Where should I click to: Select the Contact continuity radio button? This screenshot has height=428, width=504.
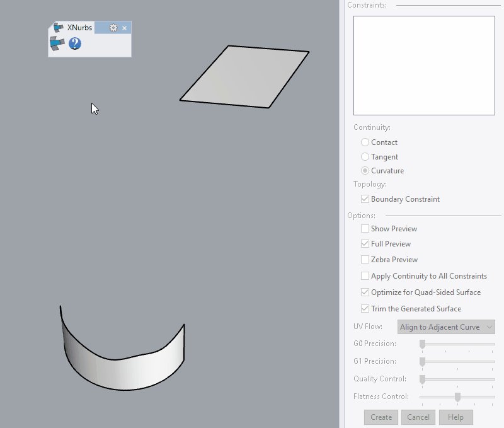(365, 142)
